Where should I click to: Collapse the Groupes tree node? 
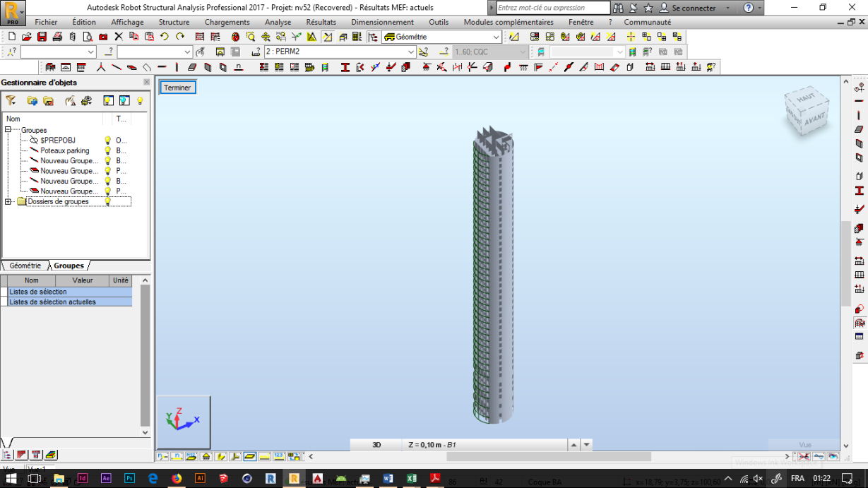coord(8,130)
